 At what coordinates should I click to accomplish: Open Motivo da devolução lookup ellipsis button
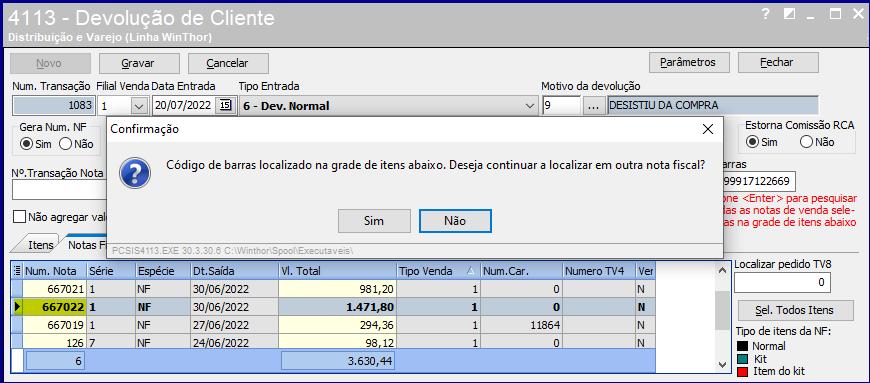594,105
